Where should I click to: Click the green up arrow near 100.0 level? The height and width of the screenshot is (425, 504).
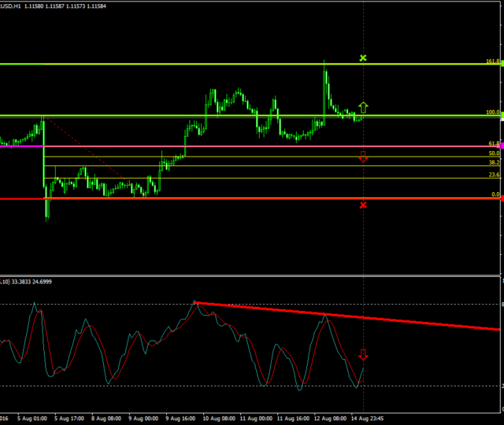[363, 106]
